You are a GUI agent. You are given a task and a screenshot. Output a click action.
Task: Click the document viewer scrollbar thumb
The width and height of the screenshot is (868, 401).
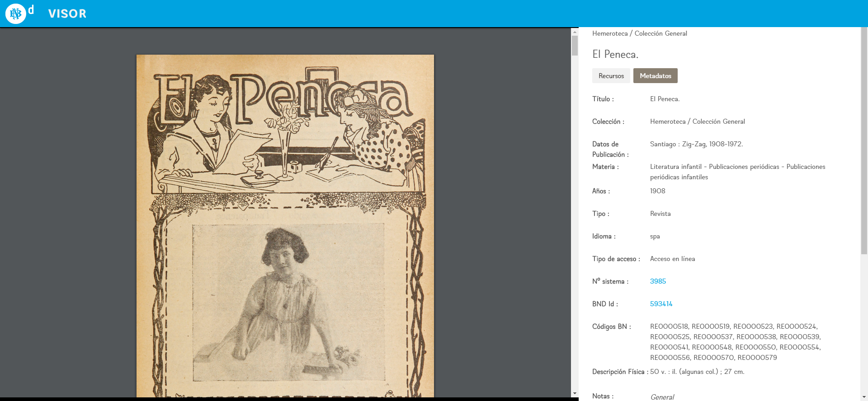(x=575, y=45)
